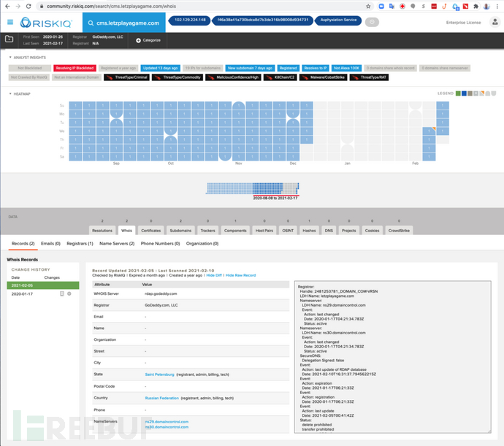Select the Registrars (1) sub-tab
This screenshot has width=504, height=446.
pyautogui.click(x=80, y=244)
